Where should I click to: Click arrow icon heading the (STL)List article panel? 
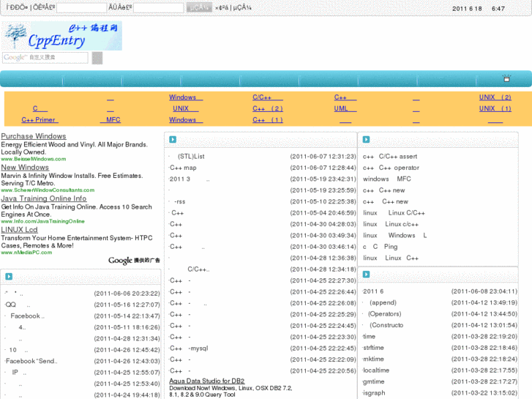coord(173,140)
